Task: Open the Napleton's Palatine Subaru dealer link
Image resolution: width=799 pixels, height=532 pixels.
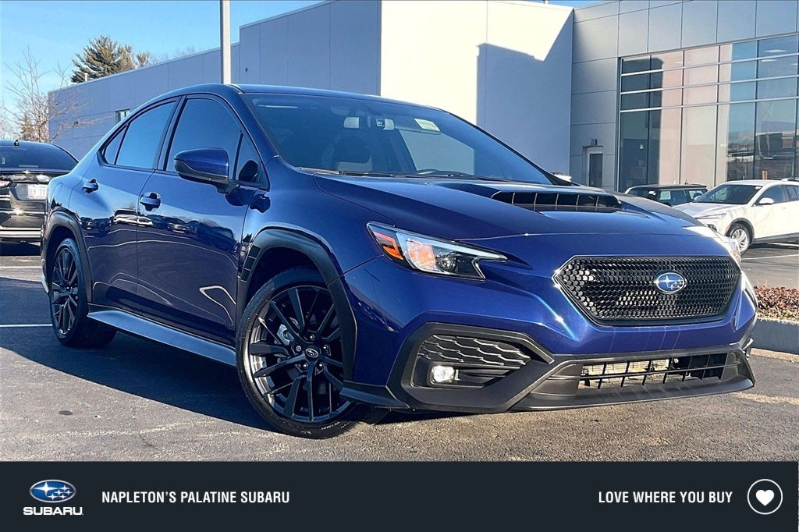Action: (x=196, y=498)
